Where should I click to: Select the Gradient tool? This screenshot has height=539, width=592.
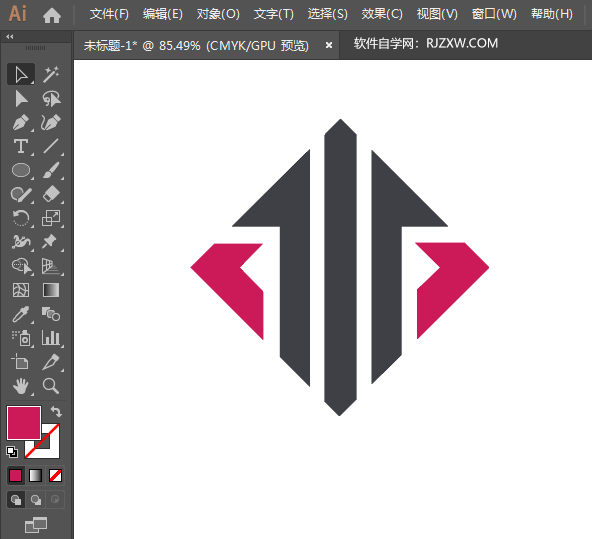[x=51, y=290]
